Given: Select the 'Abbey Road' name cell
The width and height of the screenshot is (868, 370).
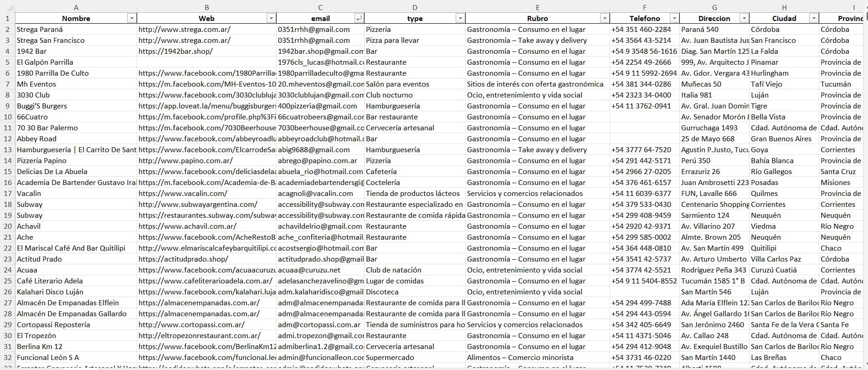Looking at the screenshot, I should (x=76, y=139).
